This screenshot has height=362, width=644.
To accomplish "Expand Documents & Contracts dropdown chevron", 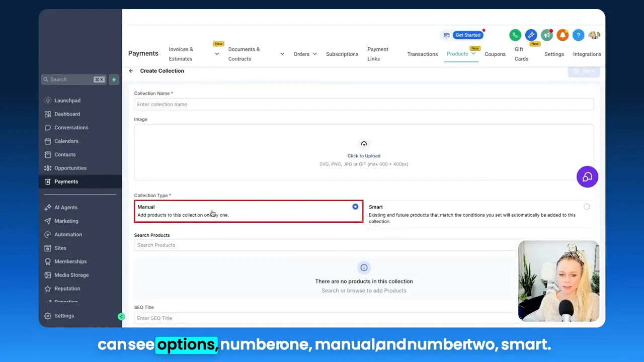I will [282, 54].
